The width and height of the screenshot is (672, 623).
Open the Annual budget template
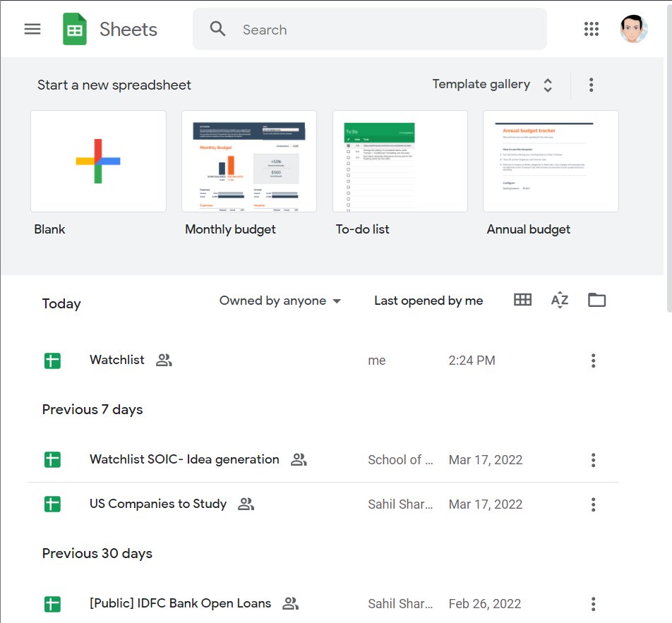[x=551, y=161]
